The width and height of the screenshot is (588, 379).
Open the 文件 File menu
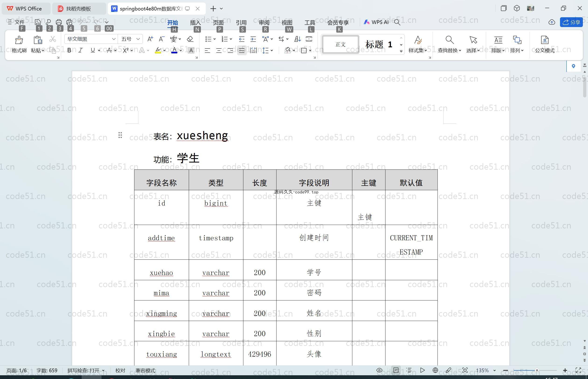(x=16, y=22)
